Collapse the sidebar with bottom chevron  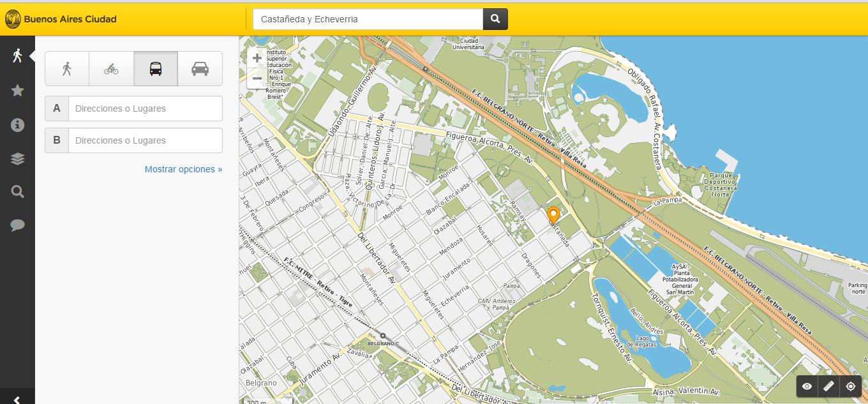point(17,399)
